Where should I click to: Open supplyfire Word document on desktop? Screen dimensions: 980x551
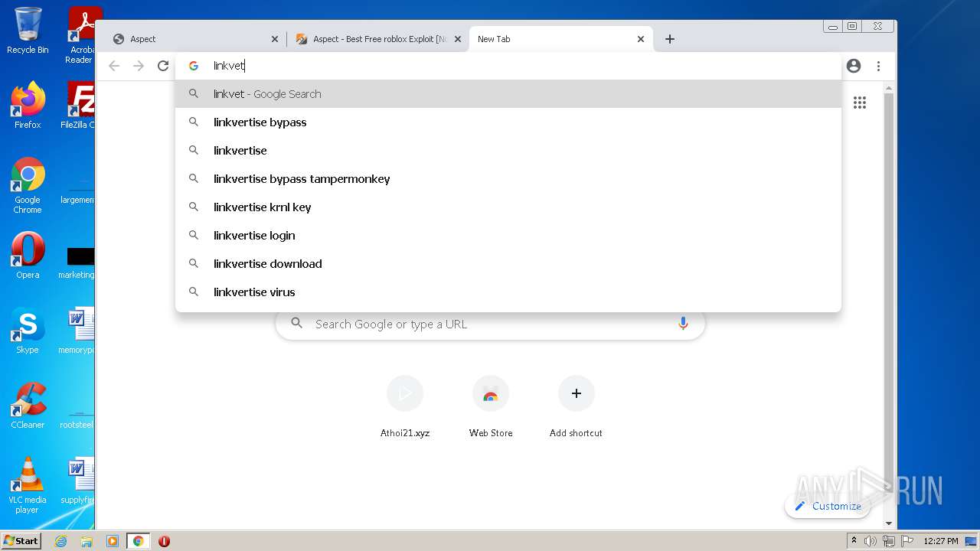pyautogui.click(x=78, y=481)
